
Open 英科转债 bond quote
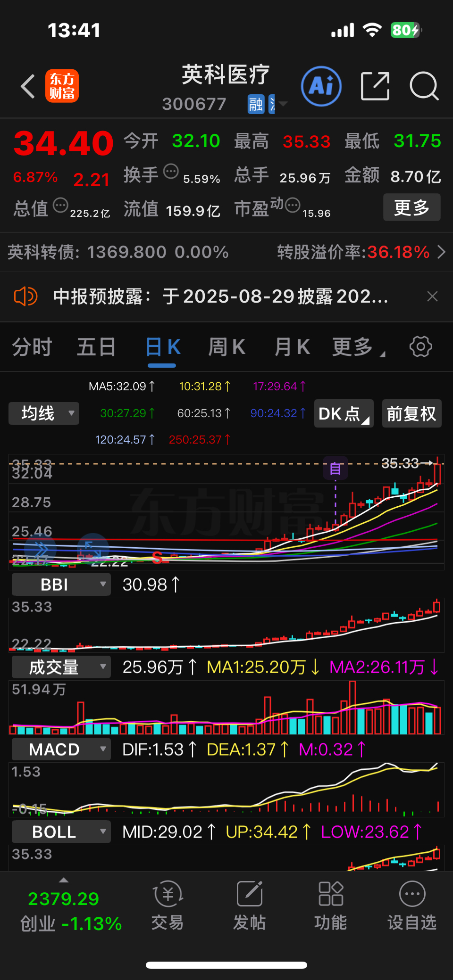(x=118, y=252)
